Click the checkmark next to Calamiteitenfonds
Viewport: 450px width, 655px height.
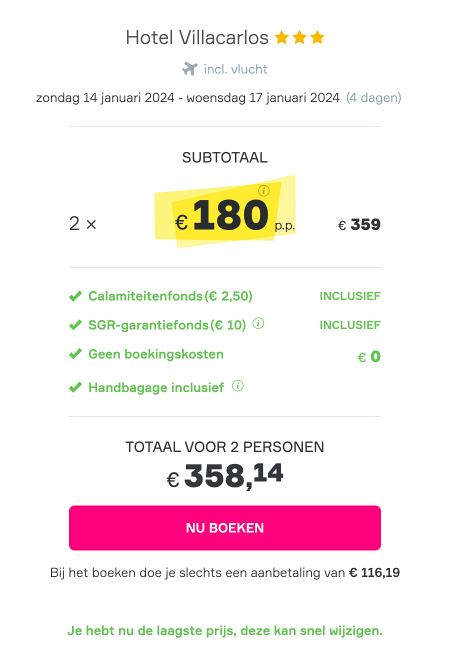pos(76,296)
